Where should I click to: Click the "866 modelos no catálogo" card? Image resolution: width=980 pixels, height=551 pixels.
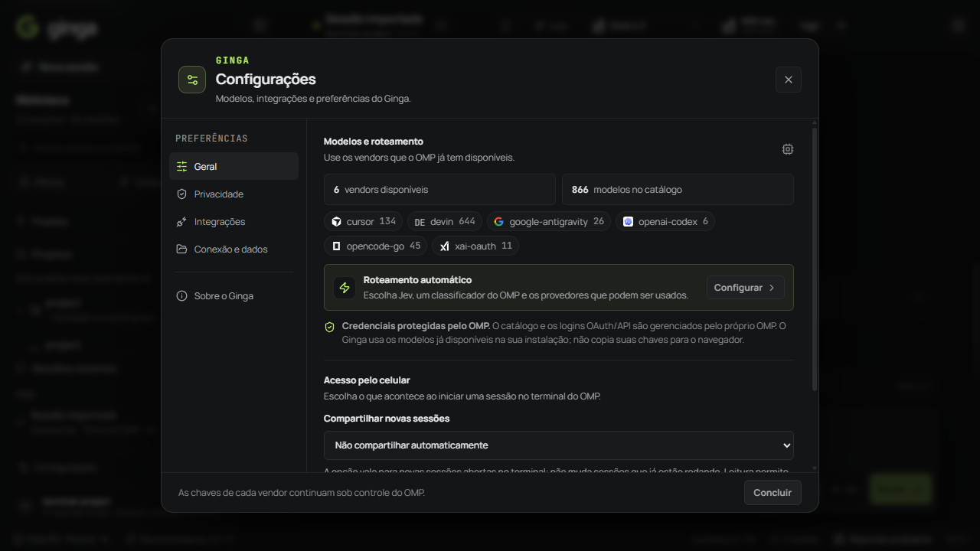click(x=678, y=189)
